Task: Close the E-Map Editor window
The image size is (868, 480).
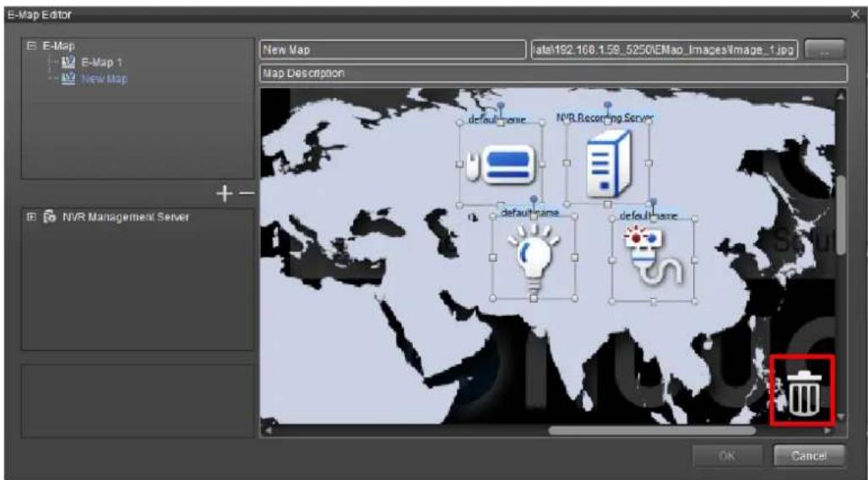Action: [x=854, y=14]
